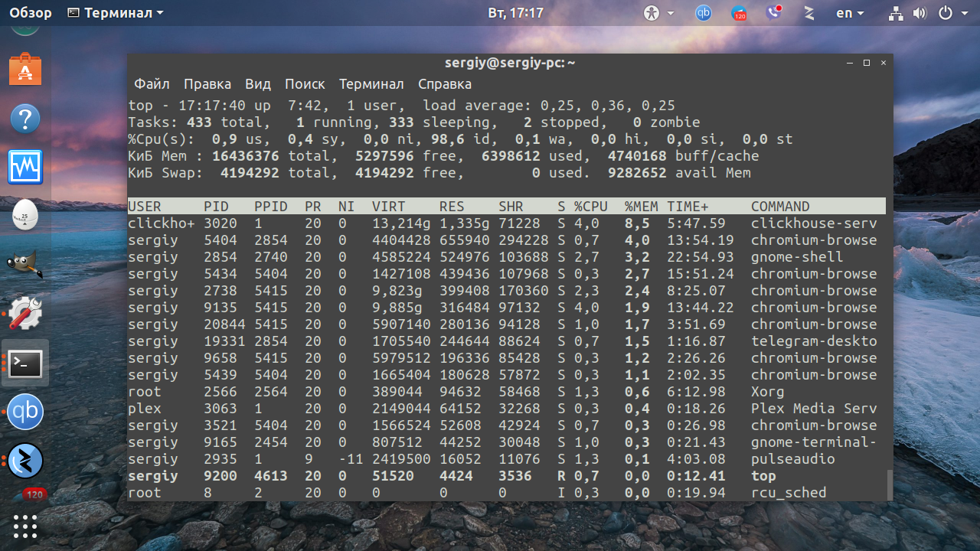Open the wrench-and-gear tweak tool in dock

(25, 313)
